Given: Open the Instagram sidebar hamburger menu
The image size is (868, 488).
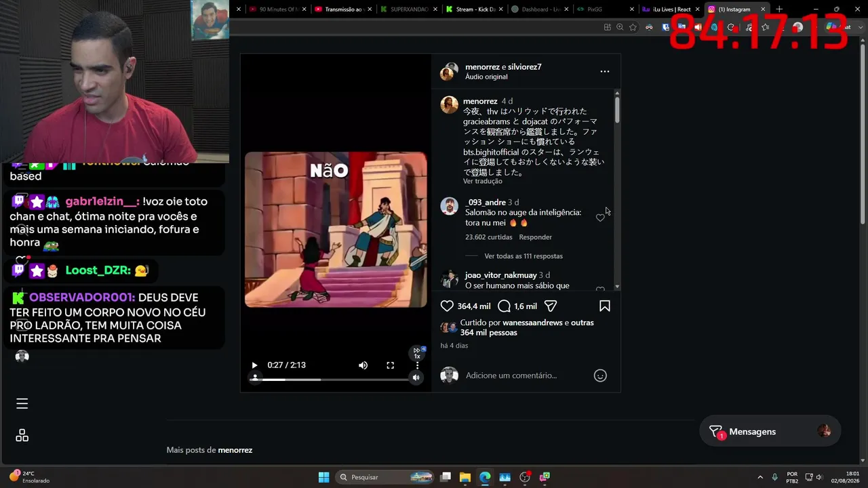Looking at the screenshot, I should [22, 404].
